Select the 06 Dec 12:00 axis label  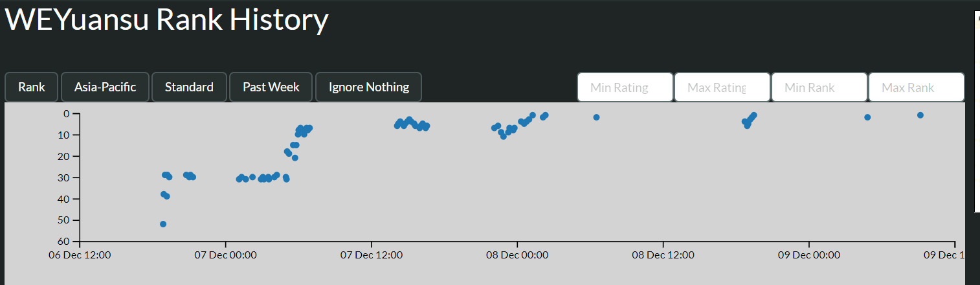coord(80,255)
